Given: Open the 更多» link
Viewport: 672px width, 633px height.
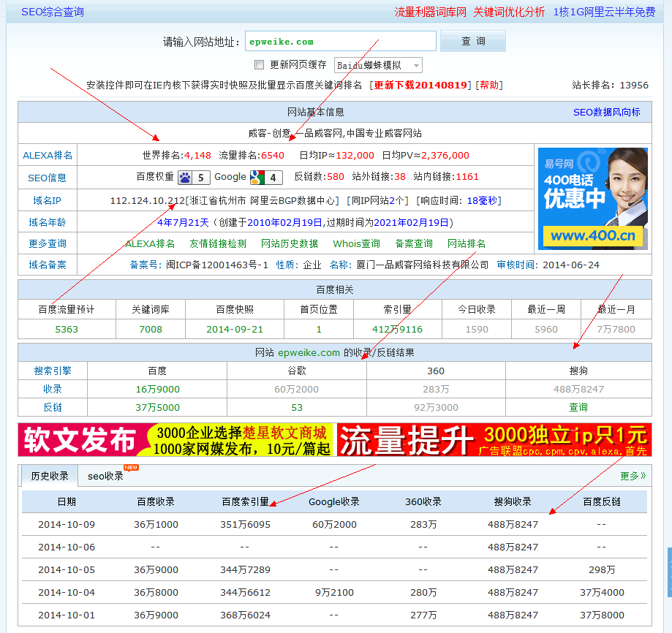Looking at the screenshot, I should tap(633, 476).
